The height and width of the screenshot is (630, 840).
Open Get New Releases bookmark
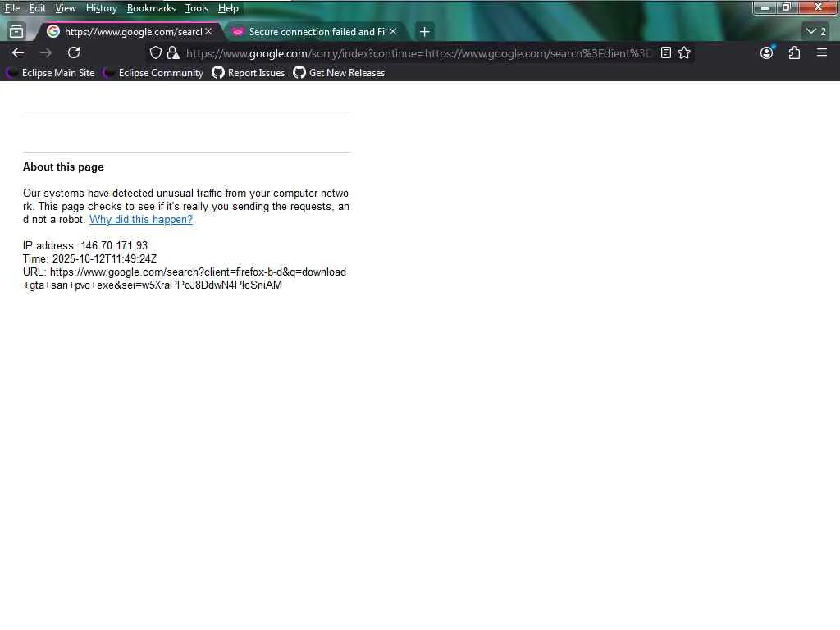[x=339, y=73]
